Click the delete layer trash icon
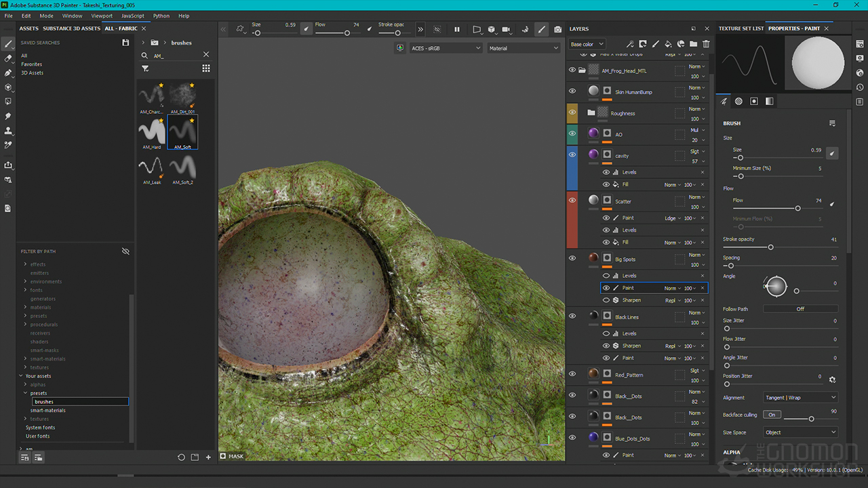 pyautogui.click(x=706, y=44)
